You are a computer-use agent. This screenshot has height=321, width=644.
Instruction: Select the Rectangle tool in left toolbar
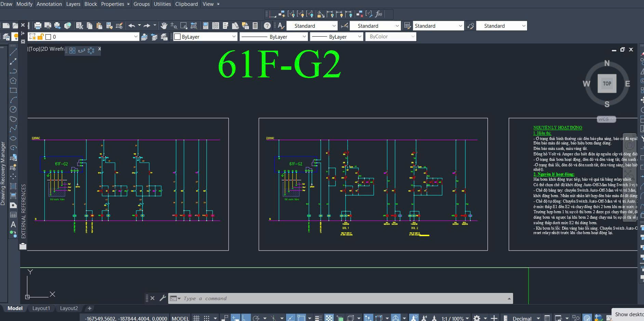(13, 90)
